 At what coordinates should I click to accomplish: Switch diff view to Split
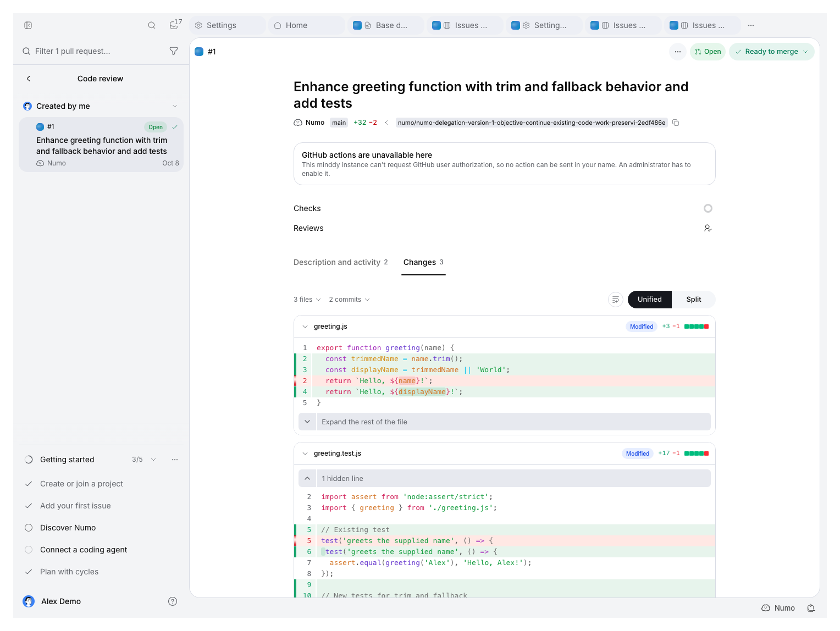click(694, 300)
